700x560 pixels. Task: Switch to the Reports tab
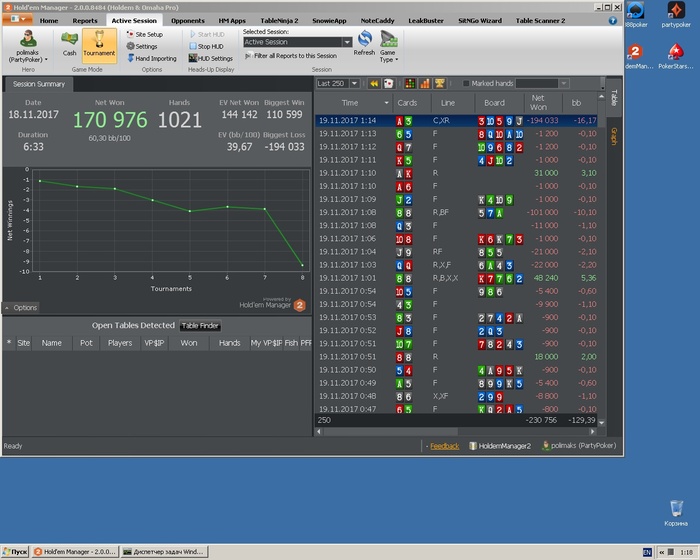click(85, 21)
